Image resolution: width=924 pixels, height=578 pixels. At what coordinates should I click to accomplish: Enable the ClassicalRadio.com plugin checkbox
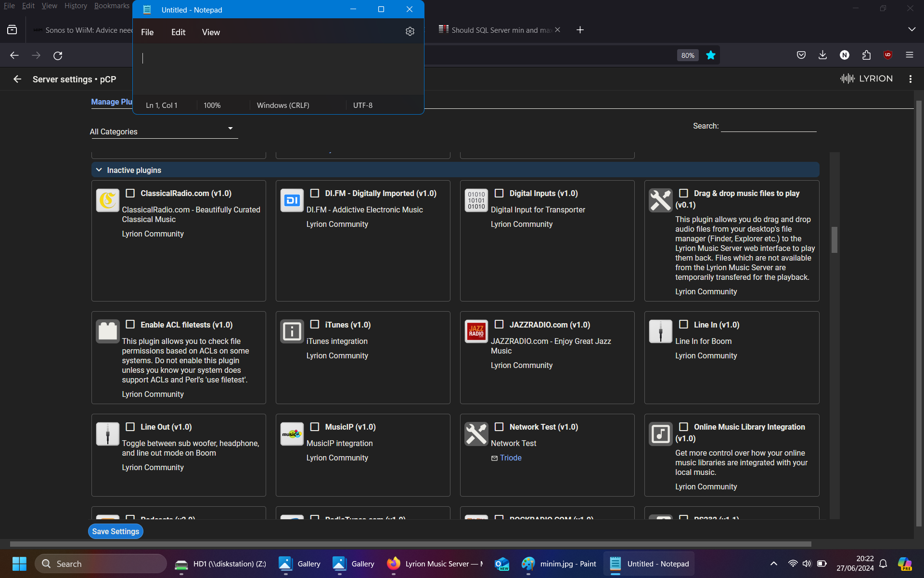[x=130, y=193]
